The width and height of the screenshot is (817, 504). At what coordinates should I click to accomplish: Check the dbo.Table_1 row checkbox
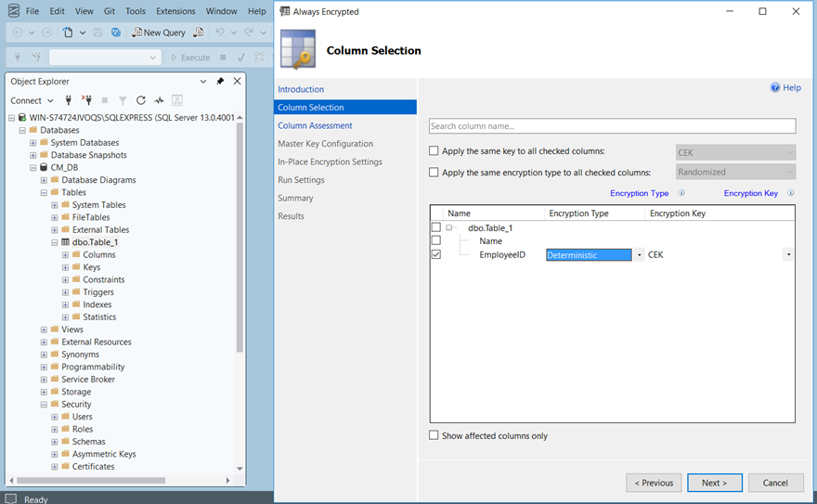click(436, 227)
